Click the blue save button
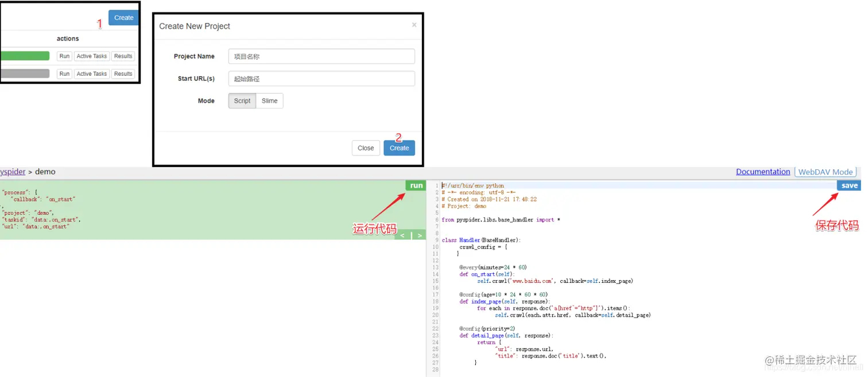Screen dimensions: 868x377 [849, 185]
